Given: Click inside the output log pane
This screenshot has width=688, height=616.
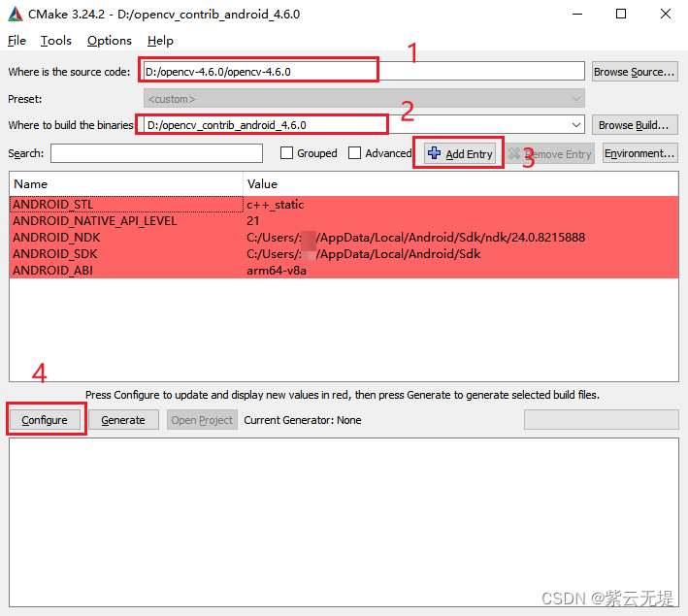Looking at the screenshot, I should pos(344,522).
